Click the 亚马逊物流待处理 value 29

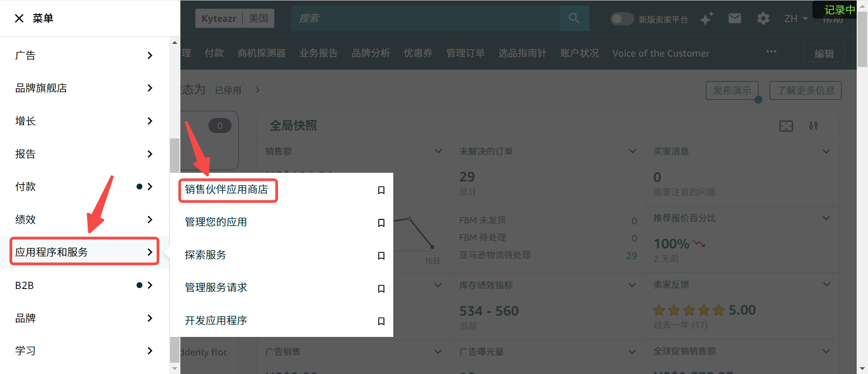[x=632, y=256]
